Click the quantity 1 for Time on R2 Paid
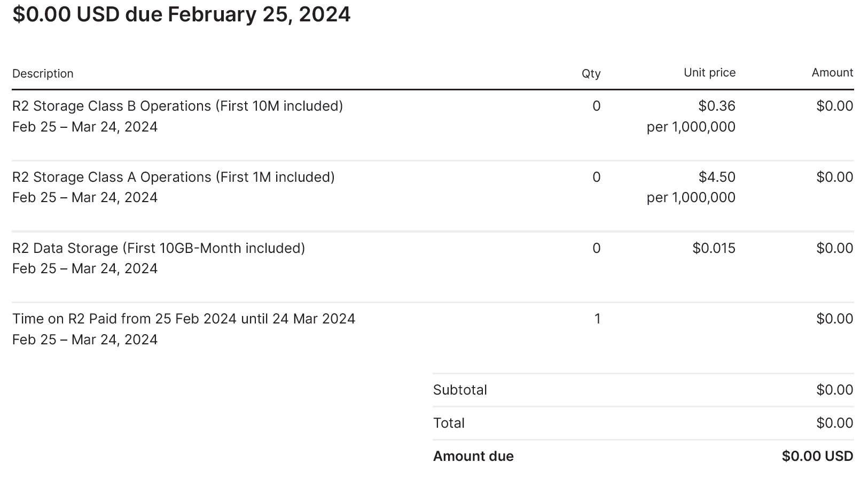The height and width of the screenshot is (478, 868). pos(597,319)
